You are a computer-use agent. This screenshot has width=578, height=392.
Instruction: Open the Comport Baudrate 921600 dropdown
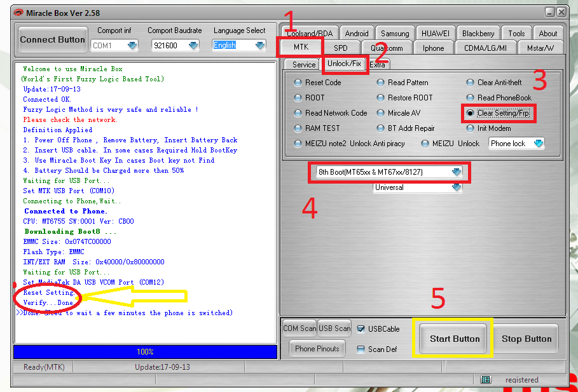pos(175,45)
